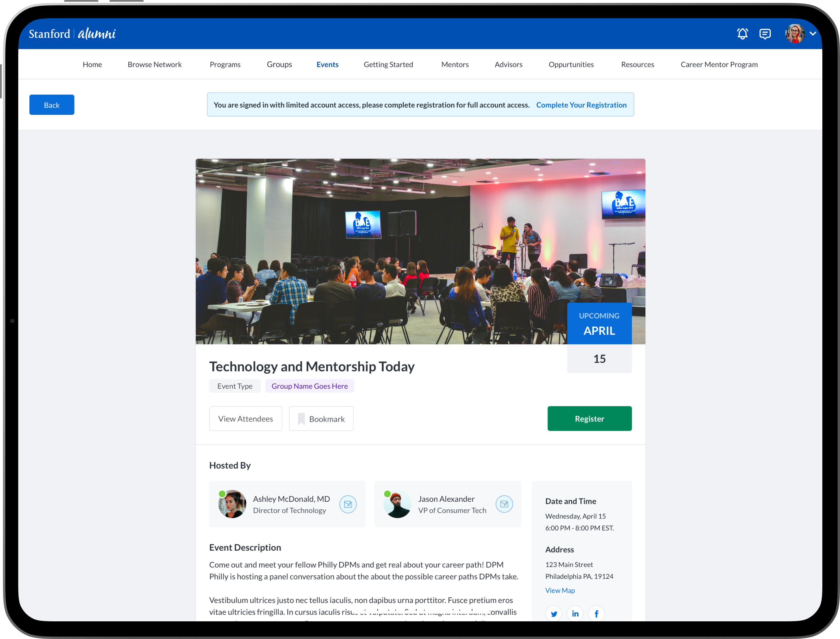Click the Stanford alumni logo

pyautogui.click(x=72, y=34)
